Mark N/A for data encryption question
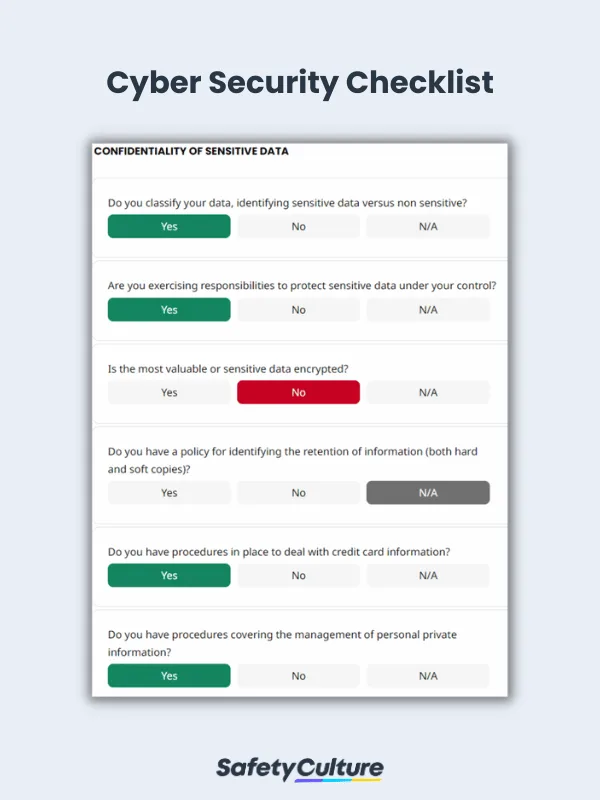This screenshot has height=800, width=600. coord(428,392)
